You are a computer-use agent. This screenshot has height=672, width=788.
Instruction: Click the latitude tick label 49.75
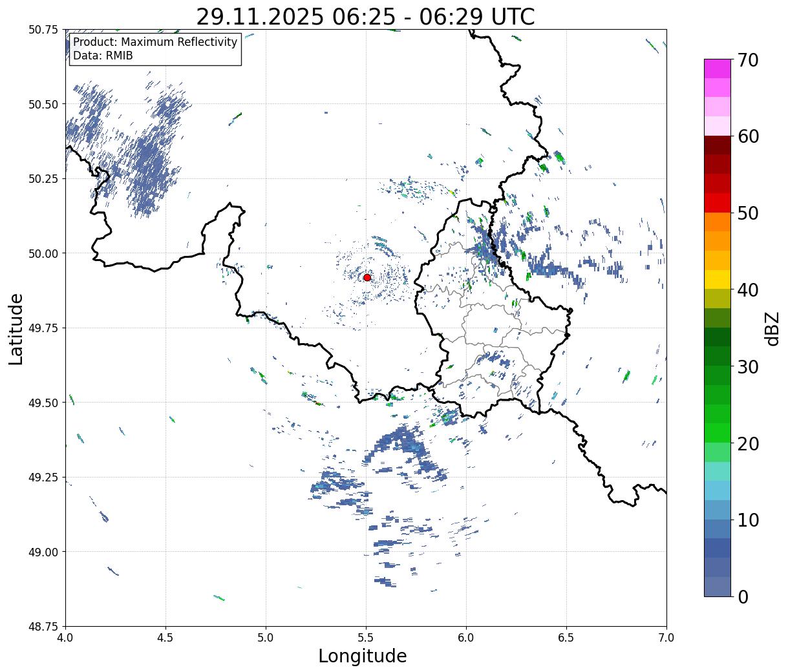pyautogui.click(x=43, y=328)
